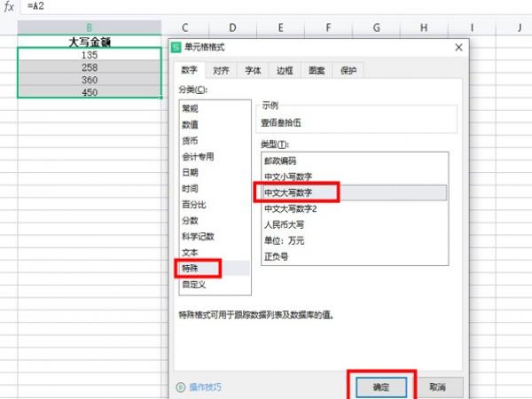Cancel the dialog with 取消
Screen dimensions: 532x399
pos(438,387)
